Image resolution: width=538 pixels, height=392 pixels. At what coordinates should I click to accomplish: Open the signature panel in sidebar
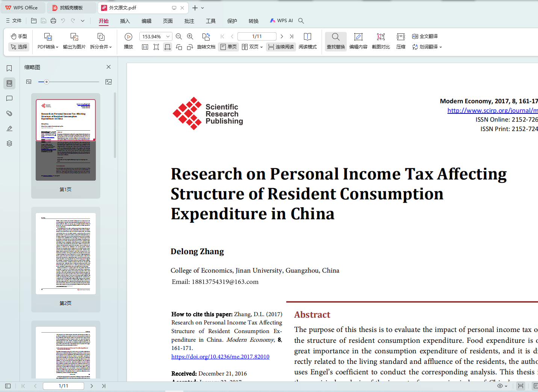pyautogui.click(x=9, y=128)
